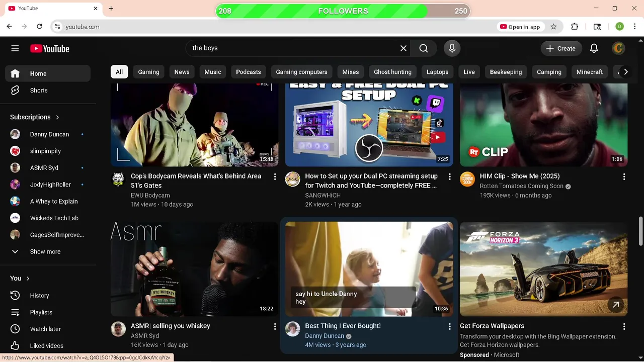Open Shorts in sidebar
Viewport: 644px width, 362px height.
click(48, 90)
